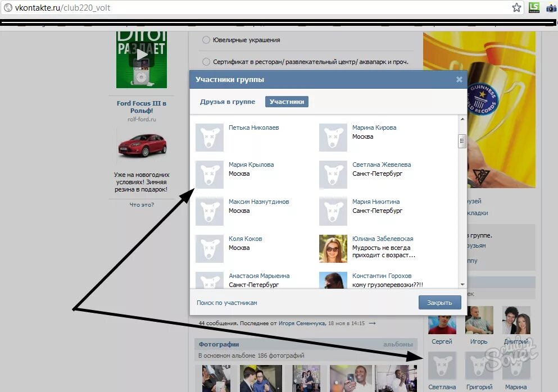Open the Юлиана Забелевская profile link

383,238
